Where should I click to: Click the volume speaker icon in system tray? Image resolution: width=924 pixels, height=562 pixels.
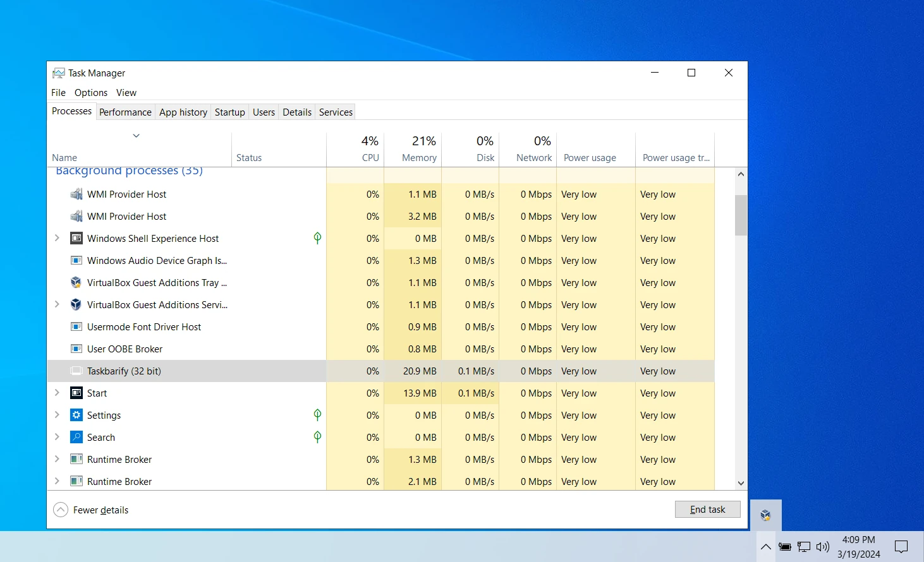coord(823,547)
